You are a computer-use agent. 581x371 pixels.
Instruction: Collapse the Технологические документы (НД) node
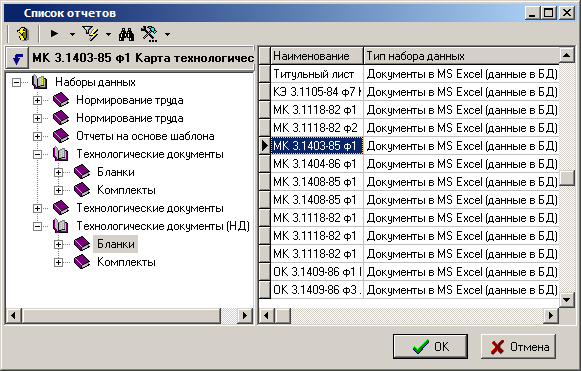pos(37,226)
